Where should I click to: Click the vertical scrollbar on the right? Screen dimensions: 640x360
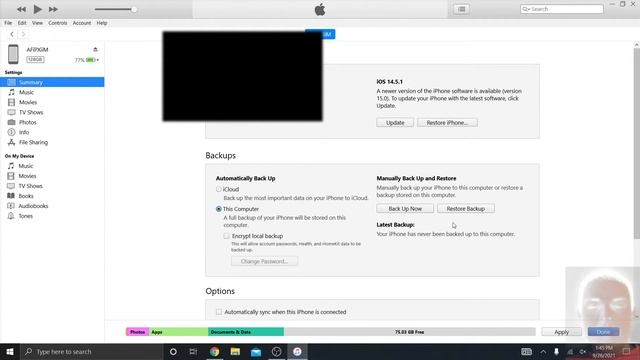coord(636,143)
